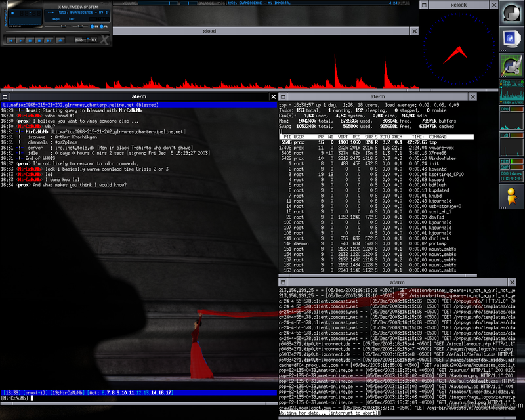Viewport: 525px width, 420px height.
Task: Toggle repeat (REP) in XMMS
Action: pyautogui.click(x=94, y=40)
